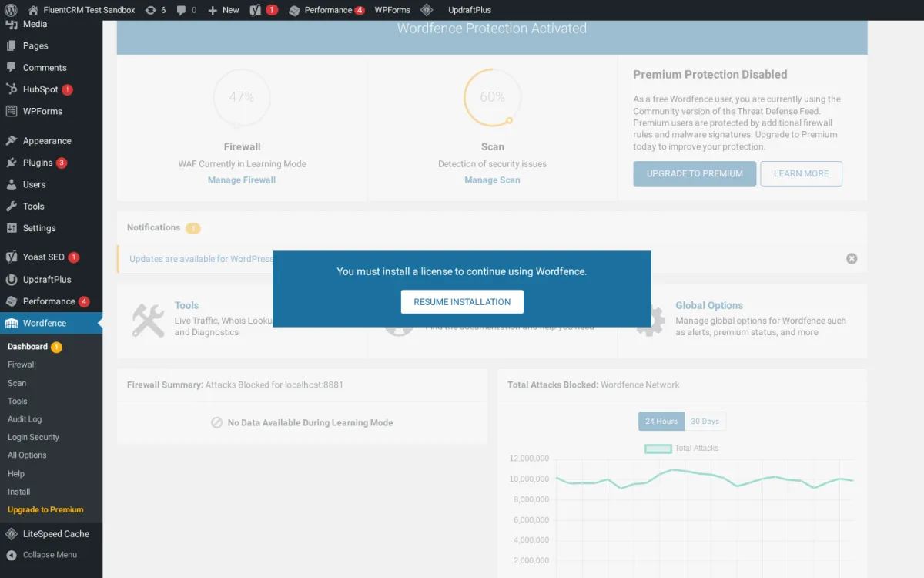The width and height of the screenshot is (924, 578).
Task: Click Manage Firewall link
Action: (x=242, y=180)
